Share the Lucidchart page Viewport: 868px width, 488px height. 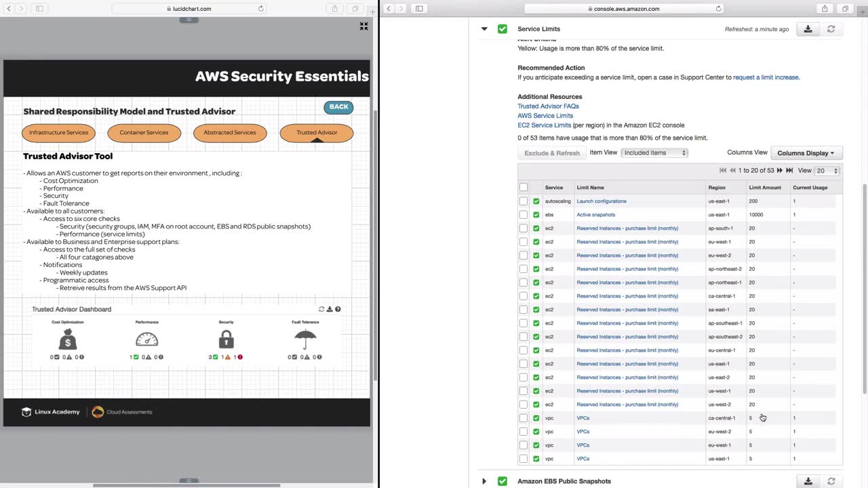pos(334,9)
